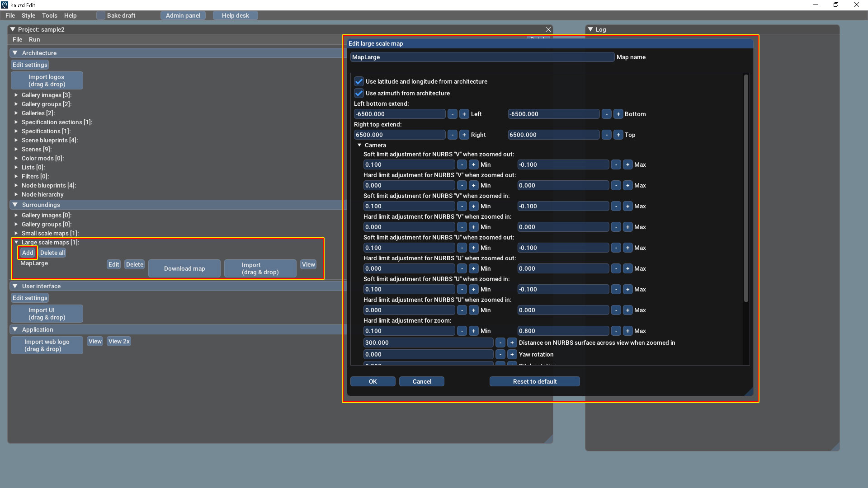
Task: Expand Scene blueprints tree item
Action: pyautogui.click(x=16, y=140)
